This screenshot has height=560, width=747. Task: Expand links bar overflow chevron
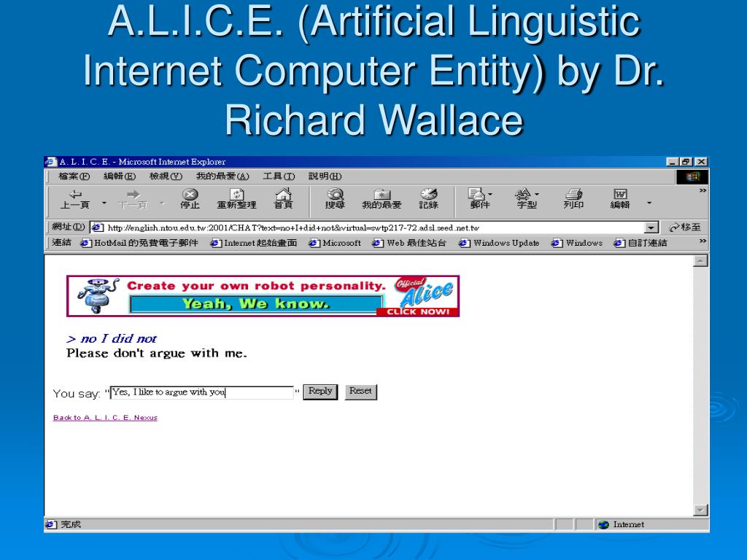coord(703,241)
